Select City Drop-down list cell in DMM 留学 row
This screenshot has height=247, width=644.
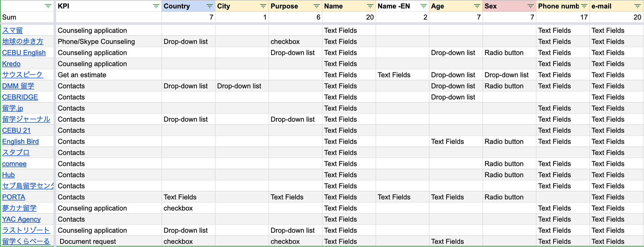[242, 86]
